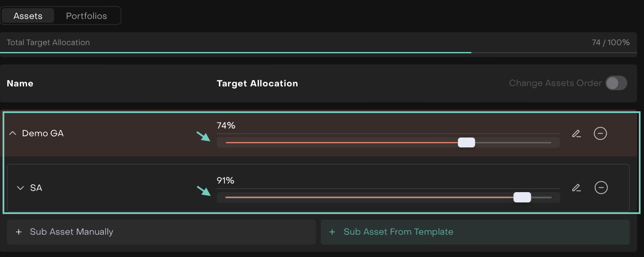Expand the SA sub asset row
This screenshot has width=644, height=257.
pos(20,188)
